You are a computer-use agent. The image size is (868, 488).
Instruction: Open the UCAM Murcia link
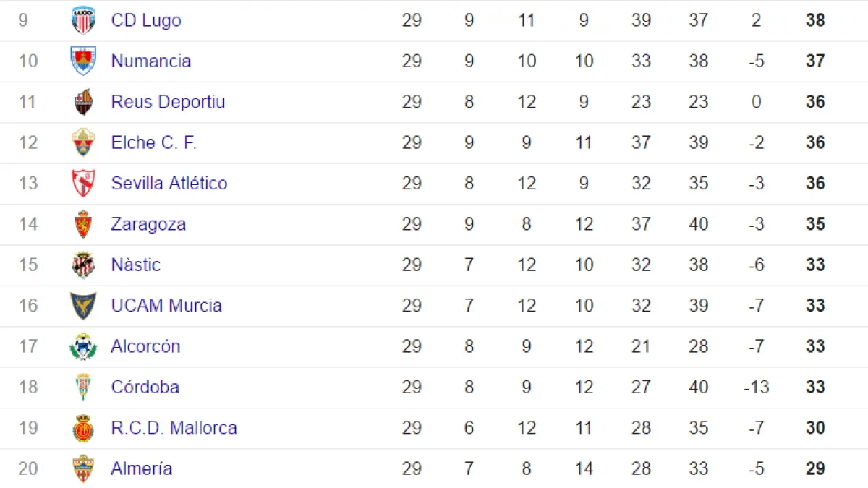pos(166,306)
